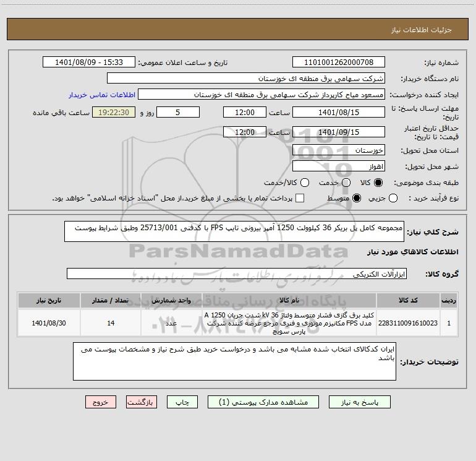The image size is (476, 461).
Task: Click the general need description text box
Action: (234, 231)
